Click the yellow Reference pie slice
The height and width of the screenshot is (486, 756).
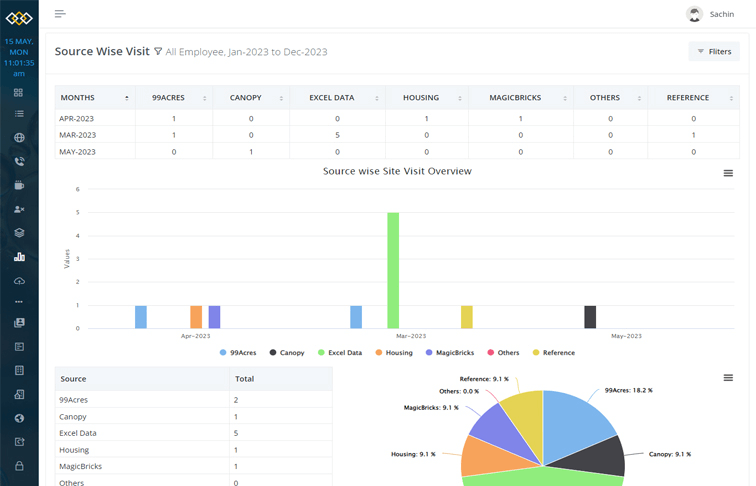526,417
